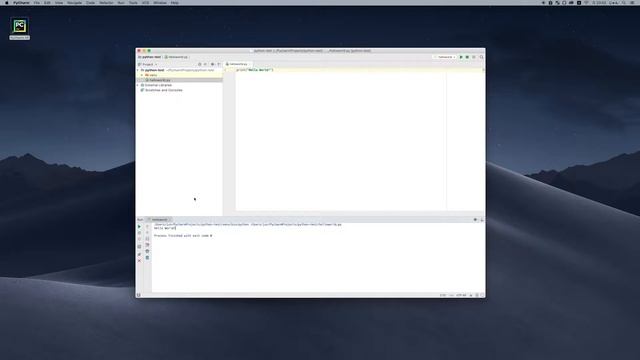The height and width of the screenshot is (360, 640).
Task: Click the Helloworld.py breadcrumb in navigation bar
Action: tap(176, 57)
